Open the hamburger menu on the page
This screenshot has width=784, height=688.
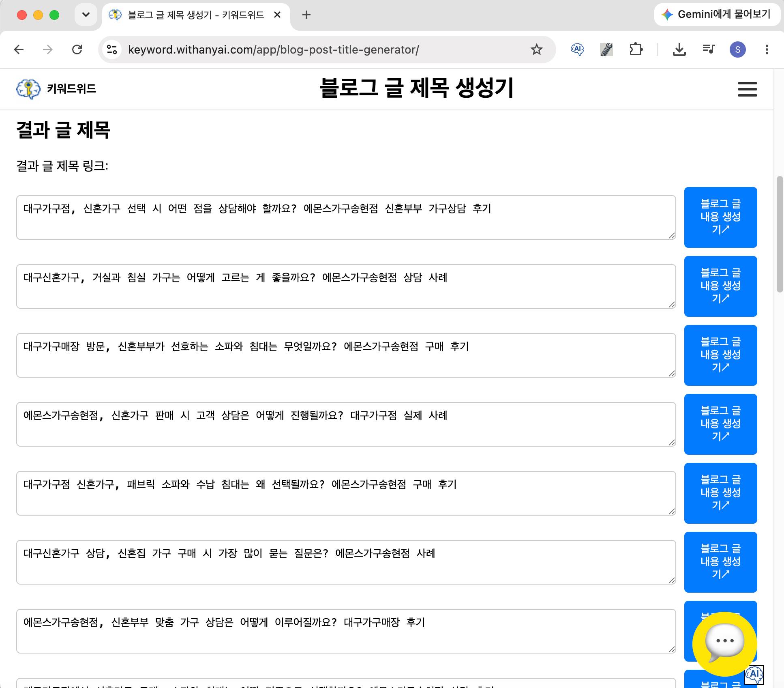click(x=747, y=89)
